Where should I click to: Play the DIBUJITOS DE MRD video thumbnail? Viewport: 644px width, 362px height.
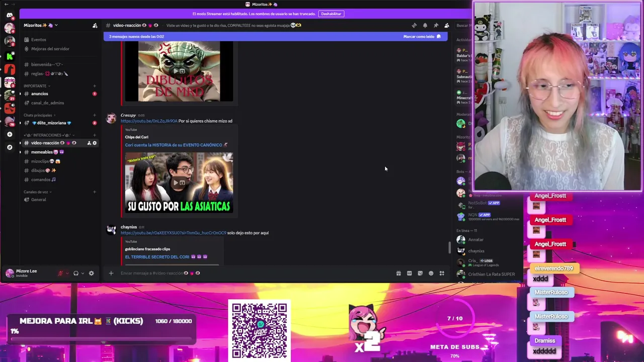point(179,71)
